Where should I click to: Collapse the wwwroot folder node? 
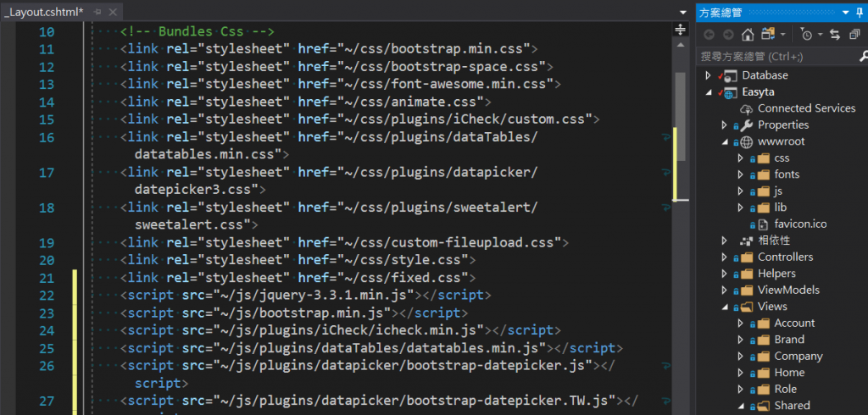pos(724,141)
